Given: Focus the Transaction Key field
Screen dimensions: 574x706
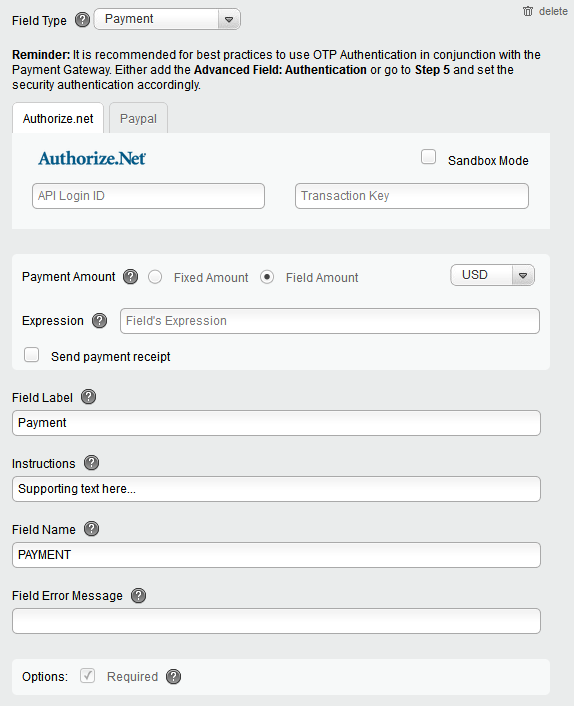Looking at the screenshot, I should click(x=412, y=196).
